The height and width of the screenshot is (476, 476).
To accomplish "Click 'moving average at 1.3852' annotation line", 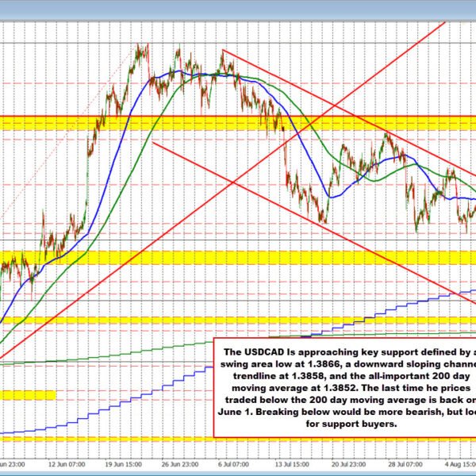I will [351, 388].
